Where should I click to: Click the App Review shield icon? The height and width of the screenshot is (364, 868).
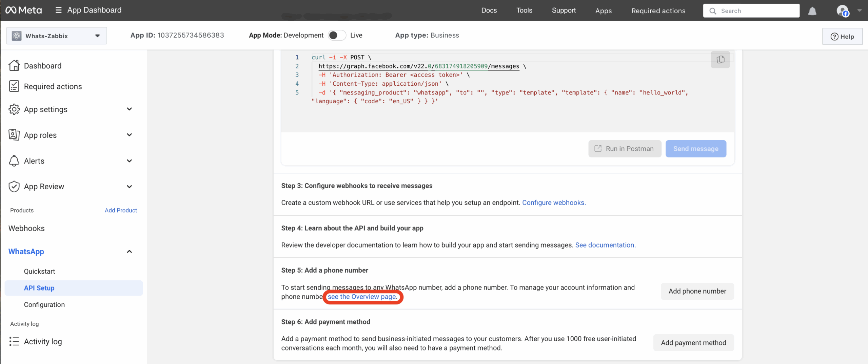[x=14, y=186]
